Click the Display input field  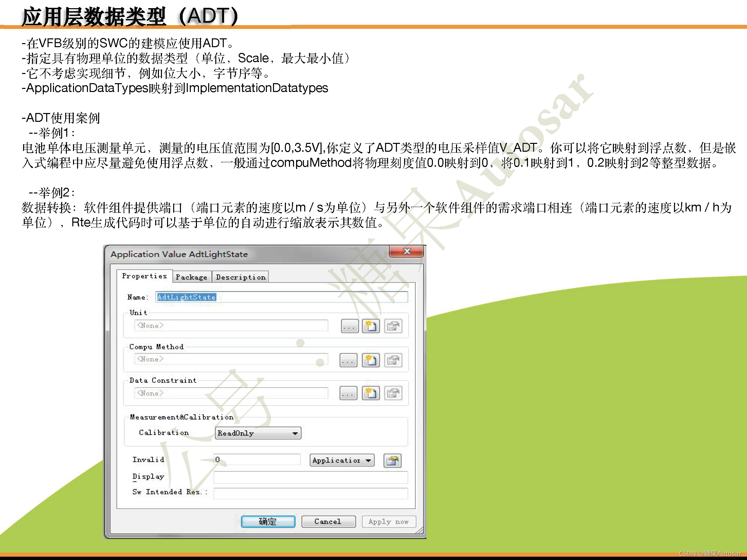pos(310,477)
